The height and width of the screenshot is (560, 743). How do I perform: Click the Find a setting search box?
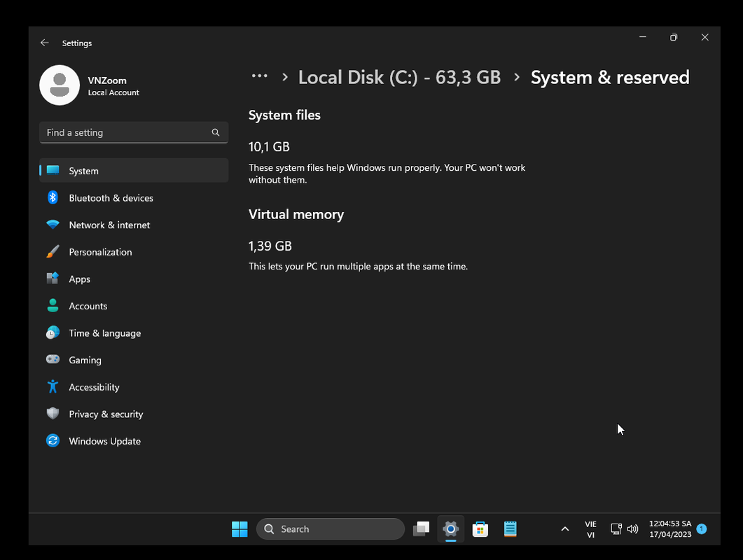click(x=134, y=132)
